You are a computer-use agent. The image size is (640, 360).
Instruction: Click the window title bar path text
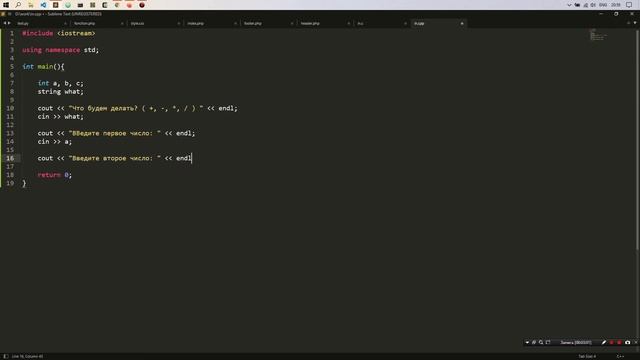pos(58,14)
